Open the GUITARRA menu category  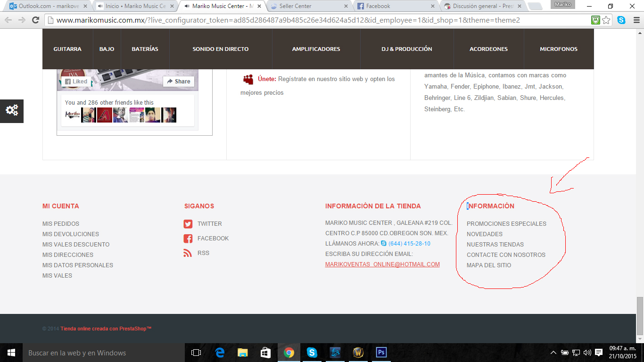67,49
